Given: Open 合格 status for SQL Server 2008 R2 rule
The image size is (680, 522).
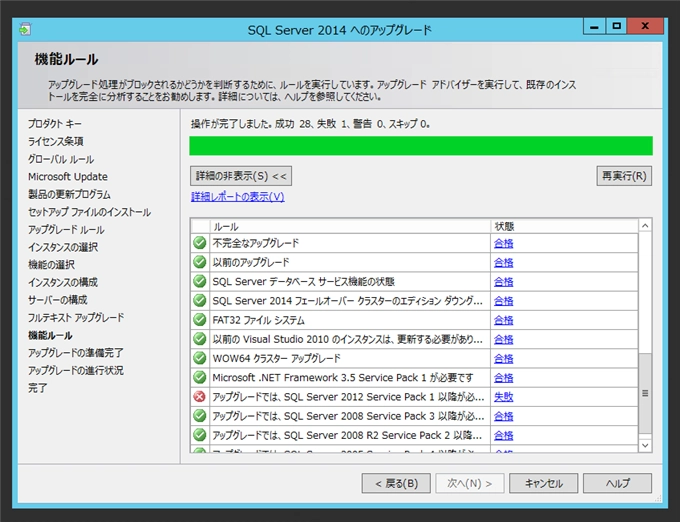Looking at the screenshot, I should [x=503, y=435].
